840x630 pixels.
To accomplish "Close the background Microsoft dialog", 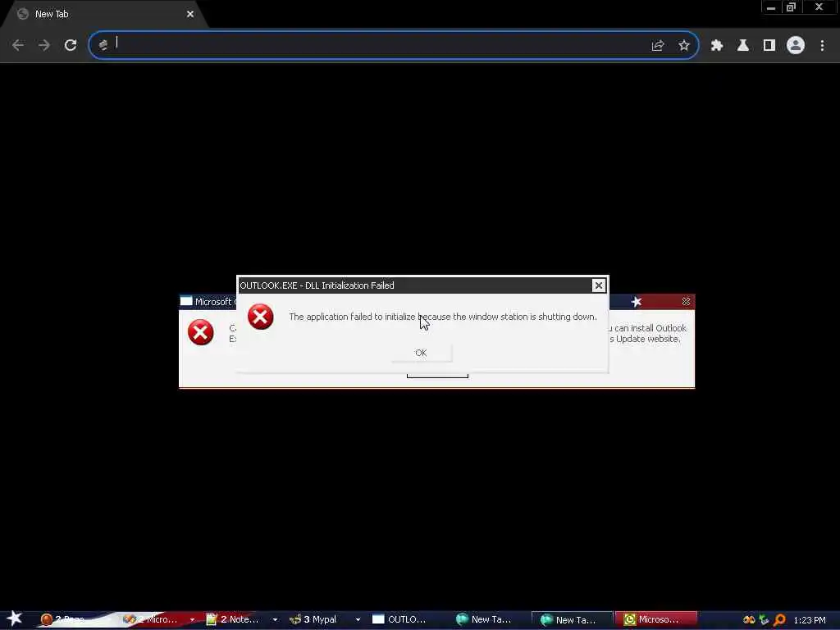I will point(686,302).
